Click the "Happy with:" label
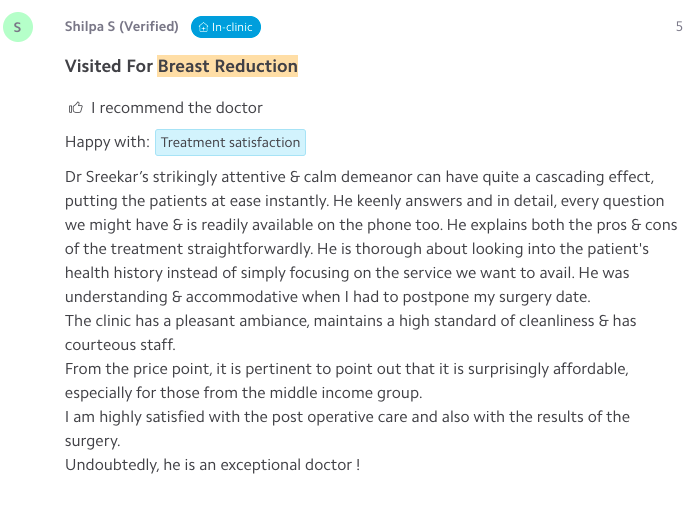The image size is (686, 512). (x=107, y=142)
